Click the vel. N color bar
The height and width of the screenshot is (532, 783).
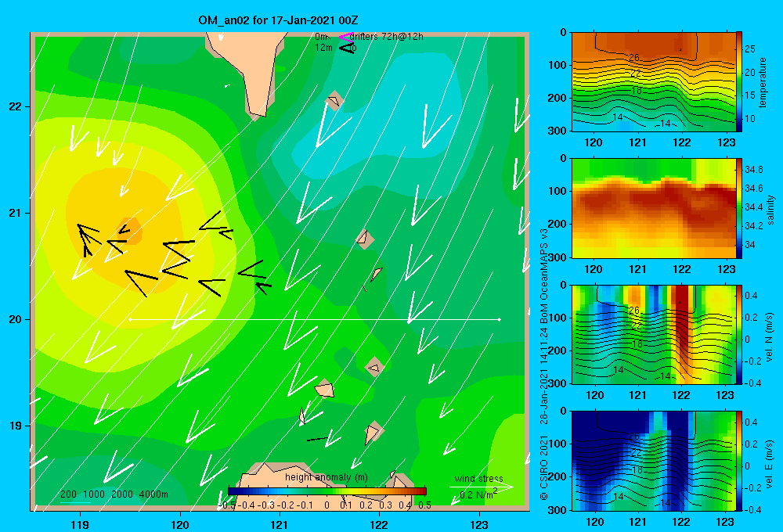739,334
